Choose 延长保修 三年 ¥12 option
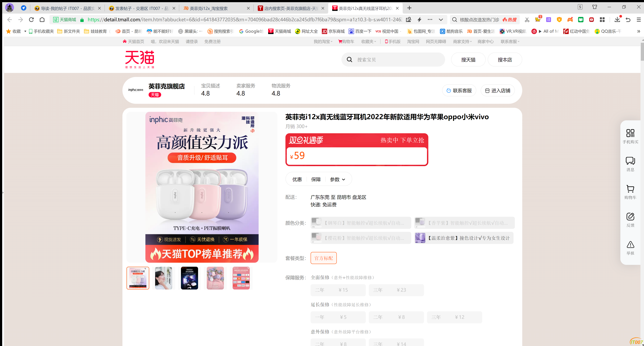 coord(454,317)
